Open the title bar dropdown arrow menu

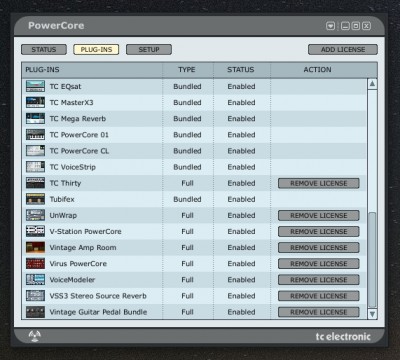[330, 26]
